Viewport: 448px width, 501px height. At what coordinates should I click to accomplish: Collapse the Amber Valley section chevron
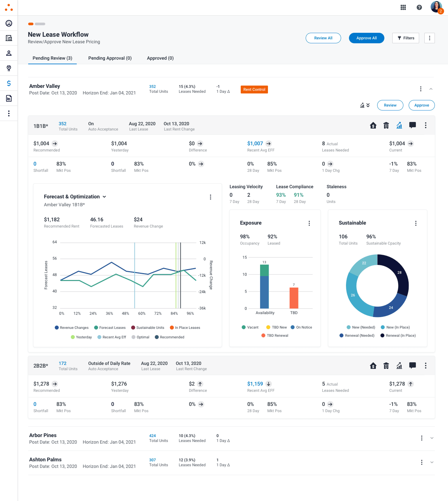[431, 89]
